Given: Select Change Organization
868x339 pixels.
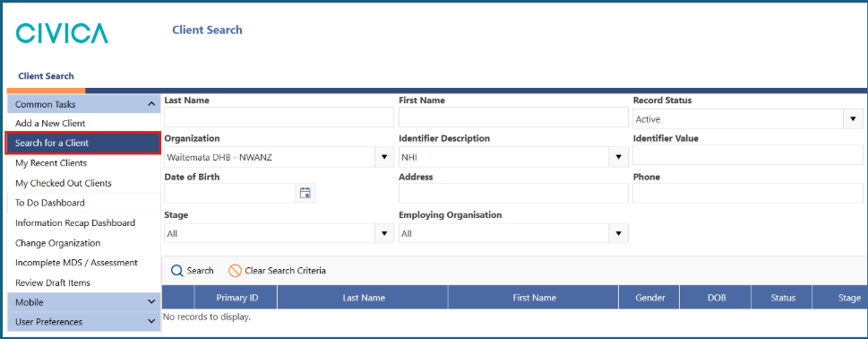Looking at the screenshot, I should pyautogui.click(x=83, y=243).
